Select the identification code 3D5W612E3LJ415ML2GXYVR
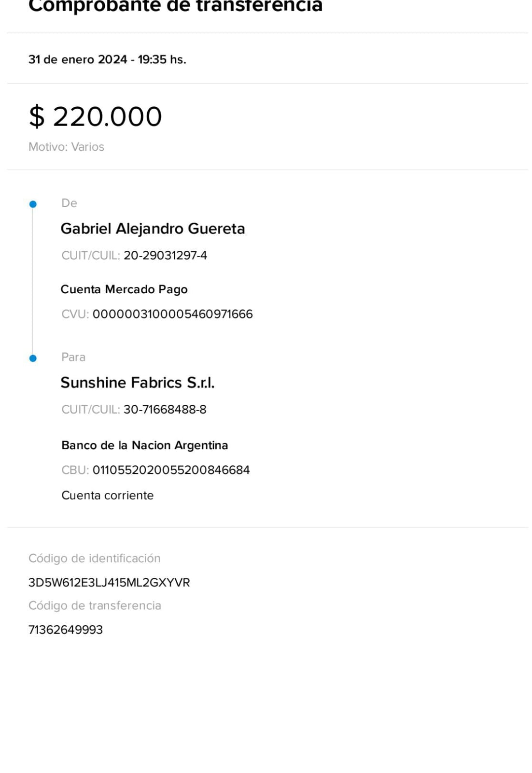This screenshot has height=773, width=532. coord(109,583)
